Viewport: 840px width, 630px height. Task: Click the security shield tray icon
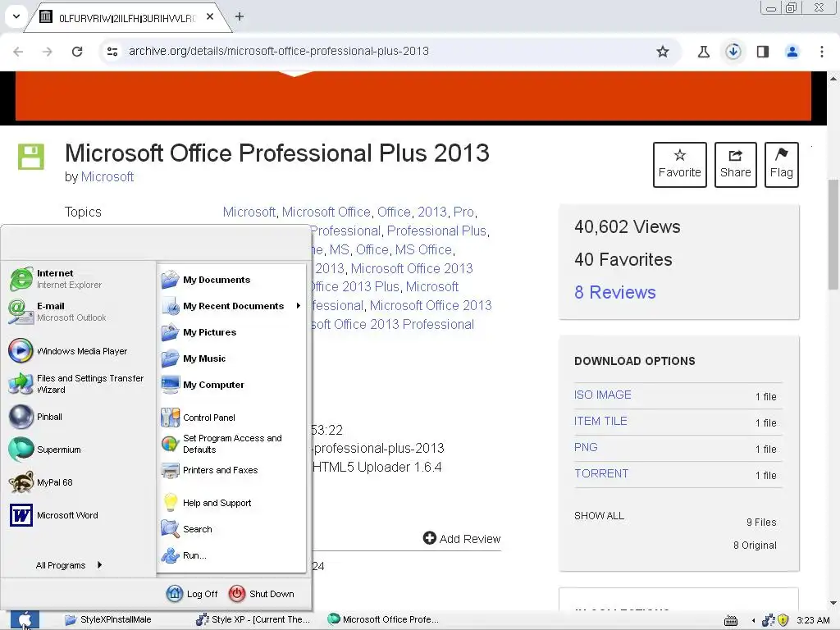pyautogui.click(x=783, y=620)
